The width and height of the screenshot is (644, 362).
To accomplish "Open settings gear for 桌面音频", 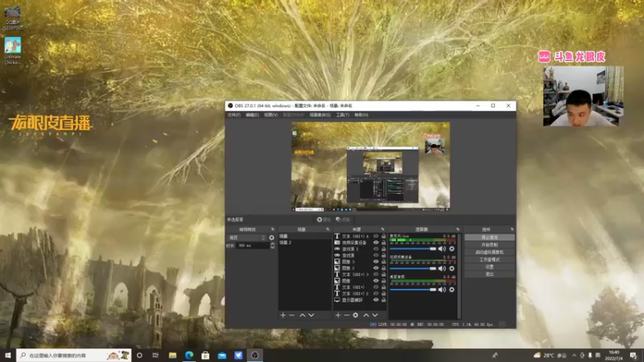I will pos(452,290).
